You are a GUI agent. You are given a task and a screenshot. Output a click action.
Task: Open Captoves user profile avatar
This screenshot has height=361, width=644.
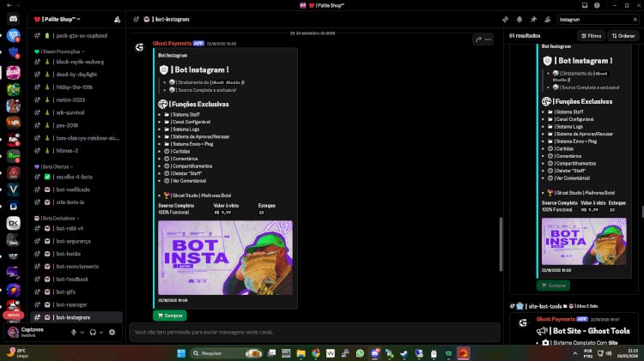point(13,332)
